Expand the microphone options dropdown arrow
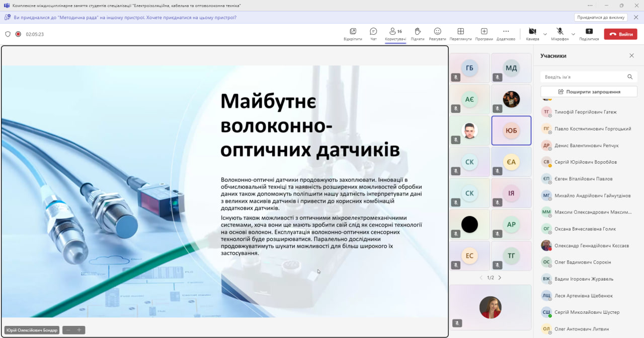The width and height of the screenshot is (644, 338). coord(573,34)
